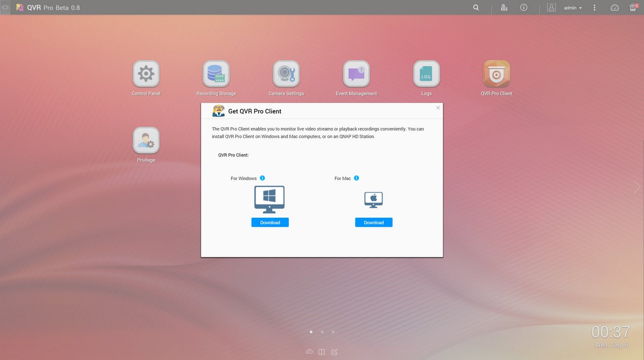Click the Mac monitor image
Image resolution: width=644 pixels, height=360 pixels.
(x=374, y=200)
